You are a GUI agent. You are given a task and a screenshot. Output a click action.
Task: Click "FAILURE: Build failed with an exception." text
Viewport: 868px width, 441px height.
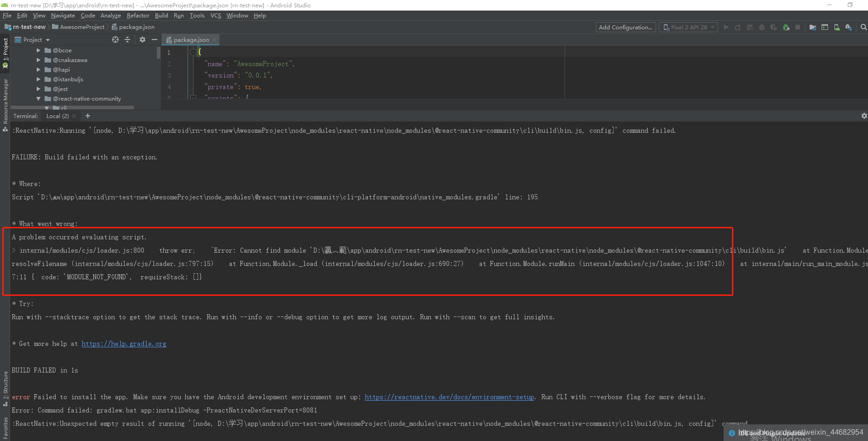[84, 157]
